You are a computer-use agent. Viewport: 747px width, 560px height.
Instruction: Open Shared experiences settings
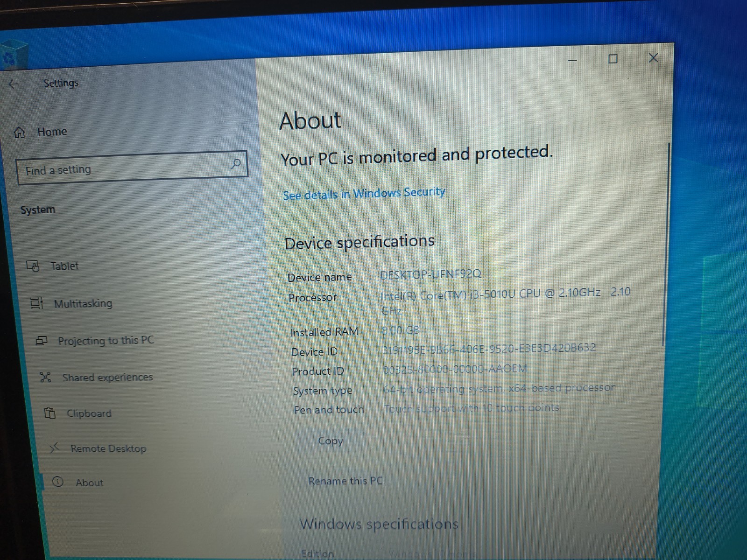107,377
